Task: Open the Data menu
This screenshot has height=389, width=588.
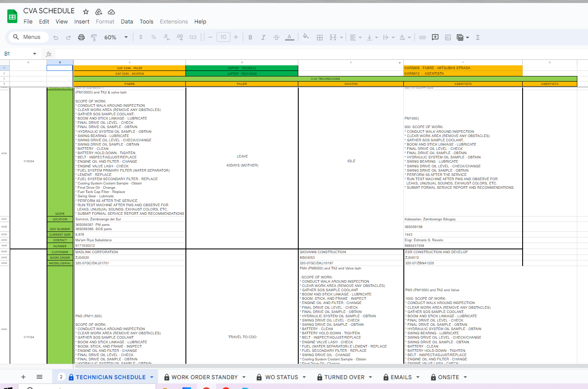Action: click(x=127, y=22)
